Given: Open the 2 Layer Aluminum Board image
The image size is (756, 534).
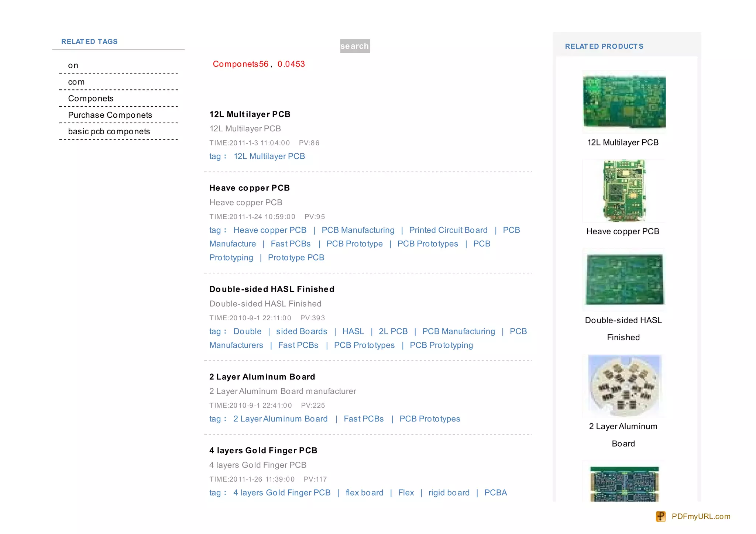Looking at the screenshot, I should [x=624, y=385].
